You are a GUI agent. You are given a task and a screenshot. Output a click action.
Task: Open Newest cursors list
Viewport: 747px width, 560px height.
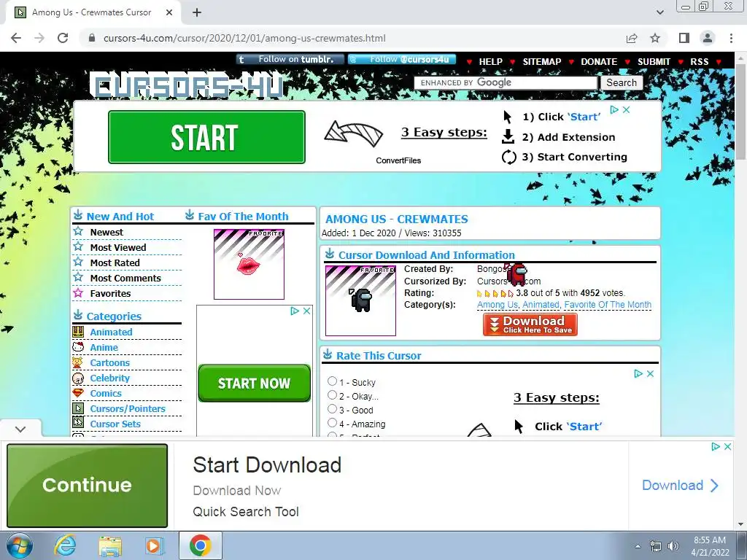[x=107, y=233]
